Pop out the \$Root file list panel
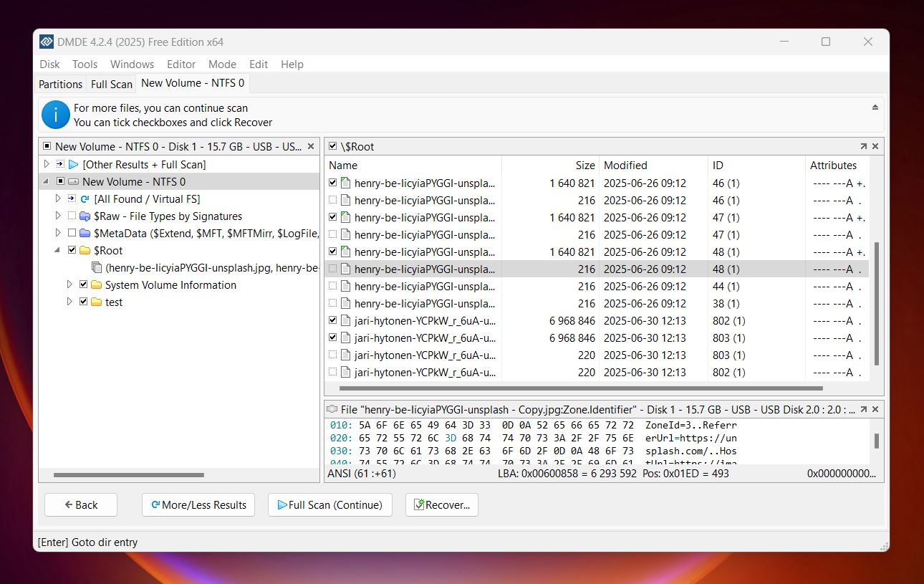This screenshot has width=924, height=584. coord(863,146)
